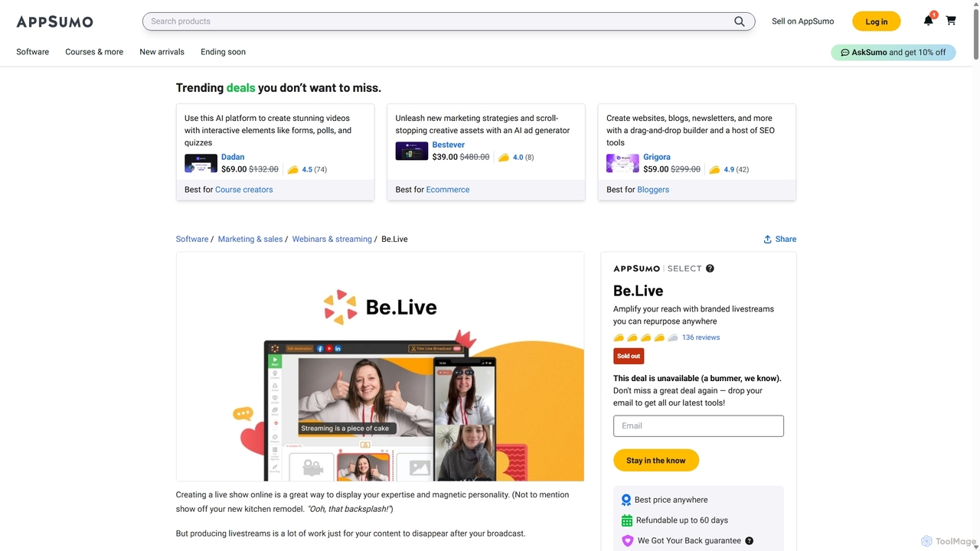
Task: Click Marketing & sales breadcrumb
Action: (x=250, y=240)
